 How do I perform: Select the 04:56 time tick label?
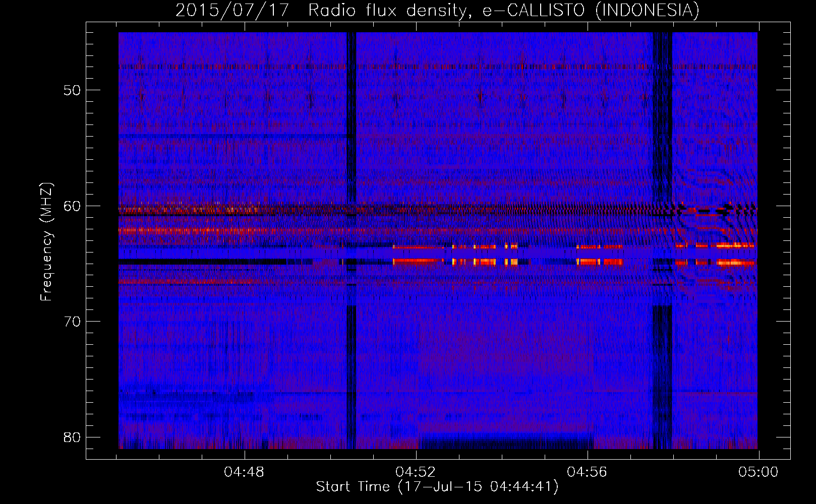point(587,472)
